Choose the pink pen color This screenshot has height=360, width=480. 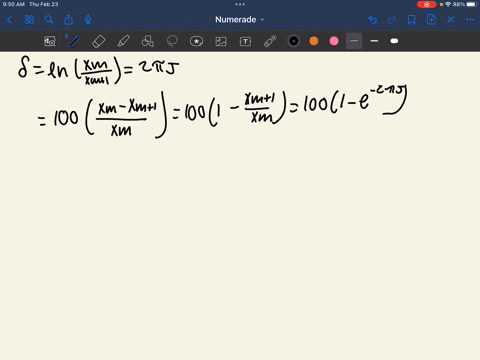(334, 41)
